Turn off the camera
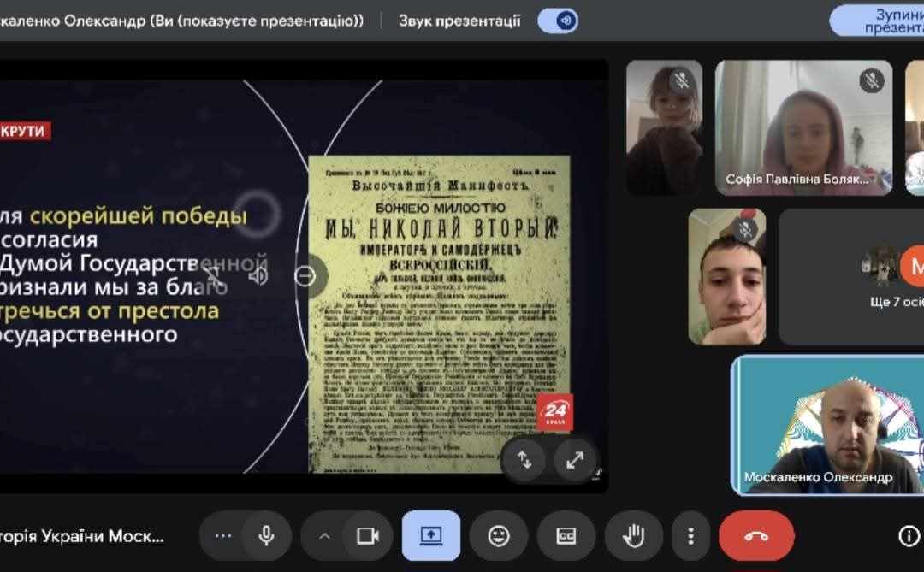 click(x=368, y=535)
